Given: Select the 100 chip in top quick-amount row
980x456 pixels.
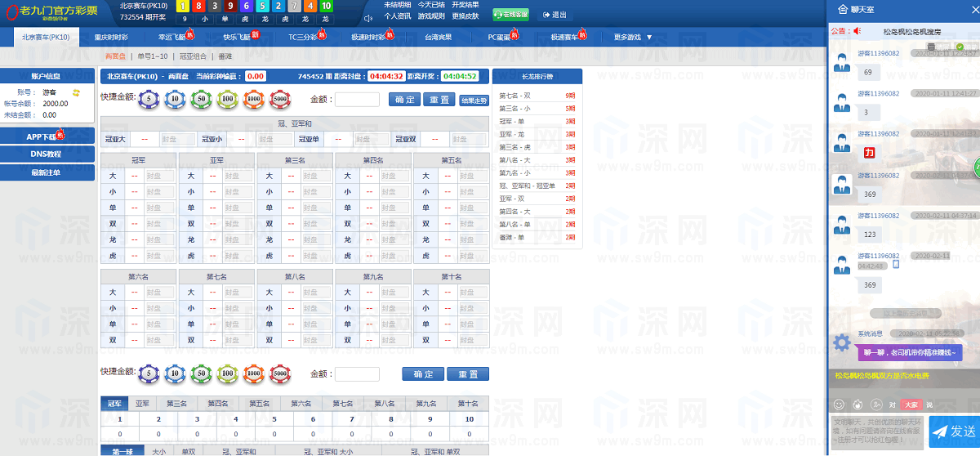Looking at the screenshot, I should (227, 99).
